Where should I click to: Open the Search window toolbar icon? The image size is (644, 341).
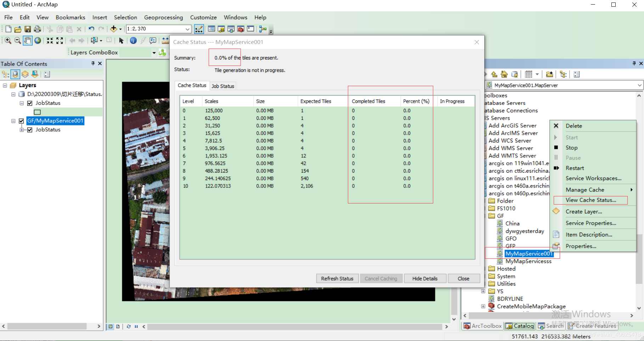[x=231, y=29]
